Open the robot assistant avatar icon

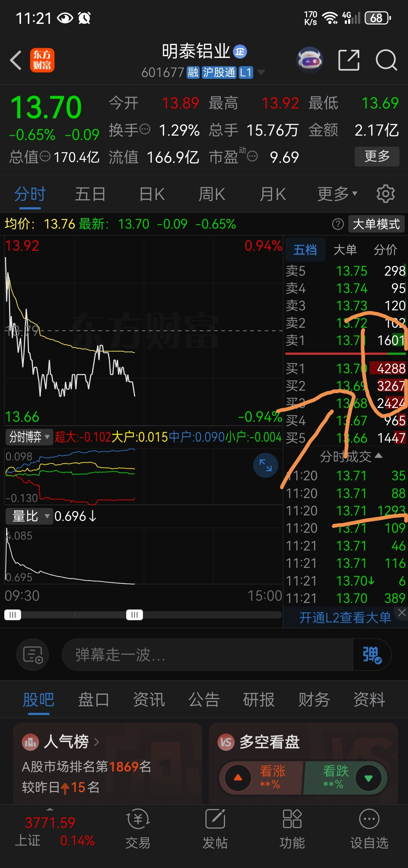(310, 60)
